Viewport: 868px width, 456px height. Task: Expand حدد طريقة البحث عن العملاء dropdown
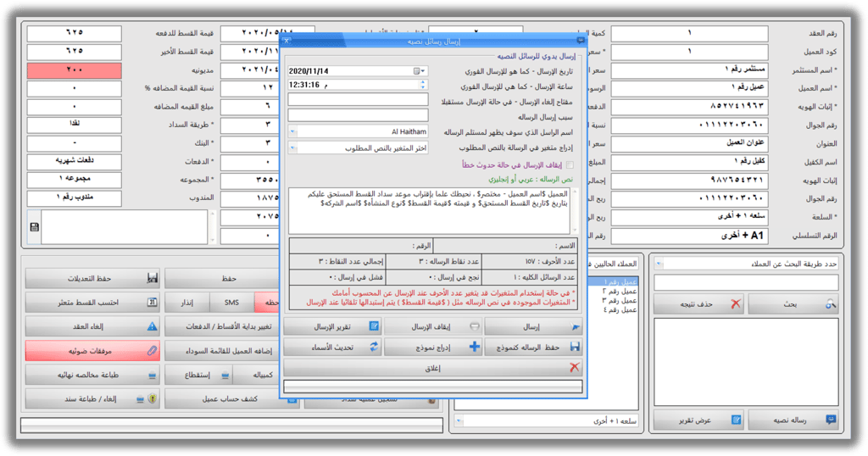click(x=658, y=264)
